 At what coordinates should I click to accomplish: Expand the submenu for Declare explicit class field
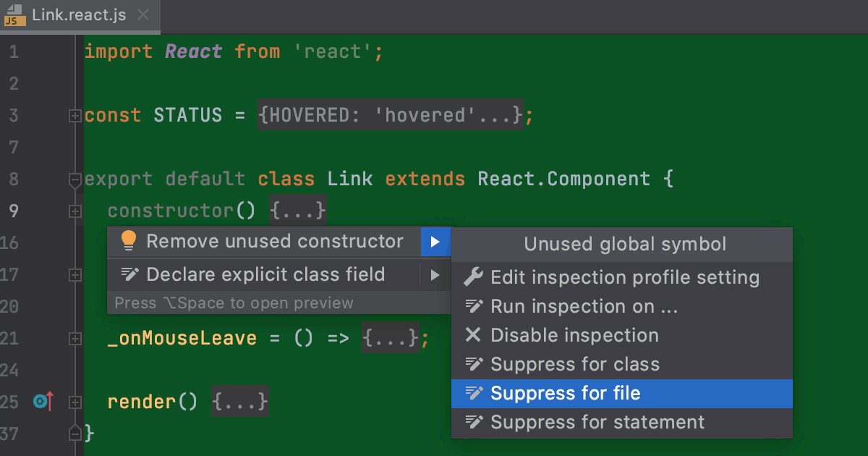(435, 274)
